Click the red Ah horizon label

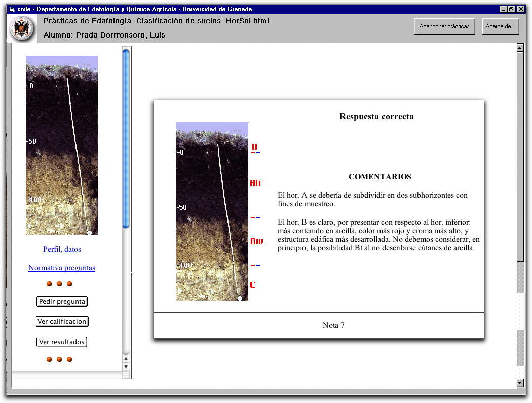coord(255,183)
